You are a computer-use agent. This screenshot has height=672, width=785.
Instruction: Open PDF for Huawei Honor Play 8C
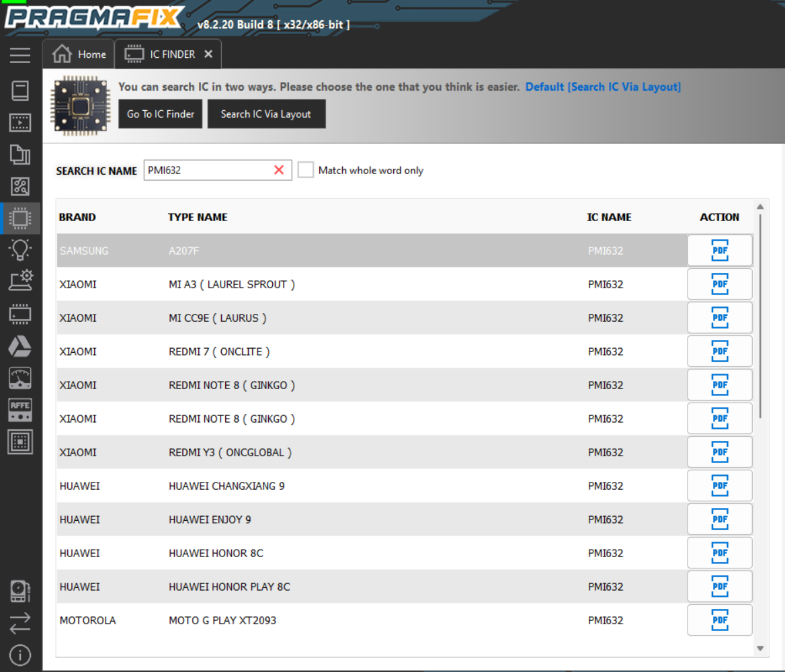coord(719,587)
